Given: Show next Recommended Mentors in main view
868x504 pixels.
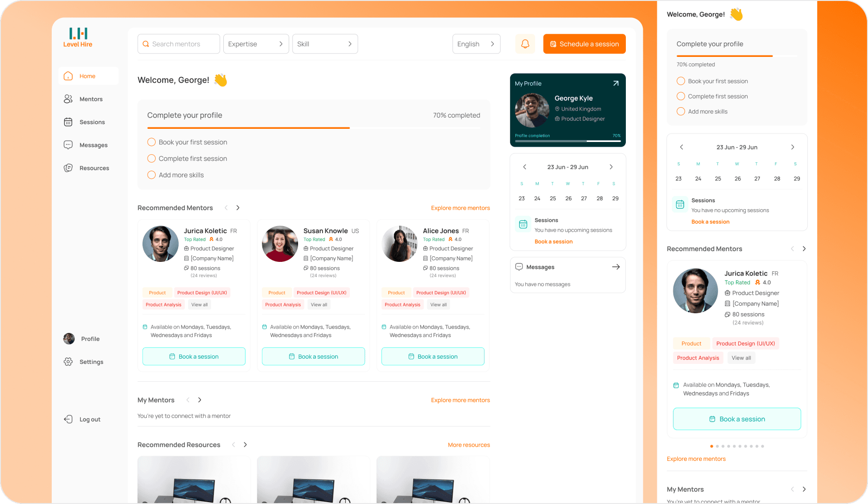Looking at the screenshot, I should [x=238, y=208].
